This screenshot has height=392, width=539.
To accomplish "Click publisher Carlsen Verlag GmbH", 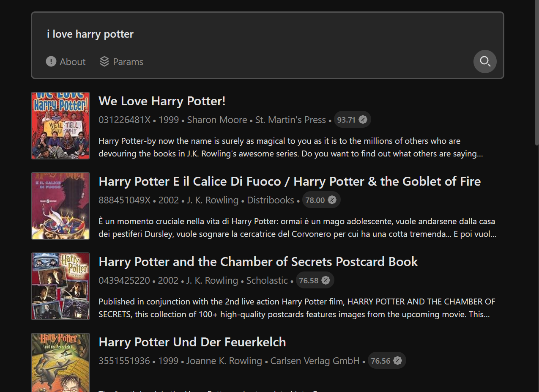I will 315,361.
